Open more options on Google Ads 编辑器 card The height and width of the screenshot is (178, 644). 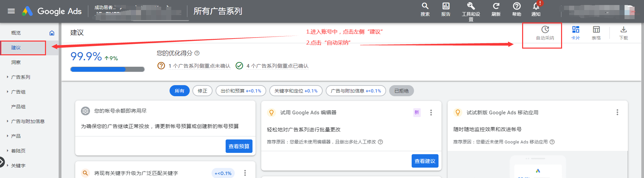point(431,113)
